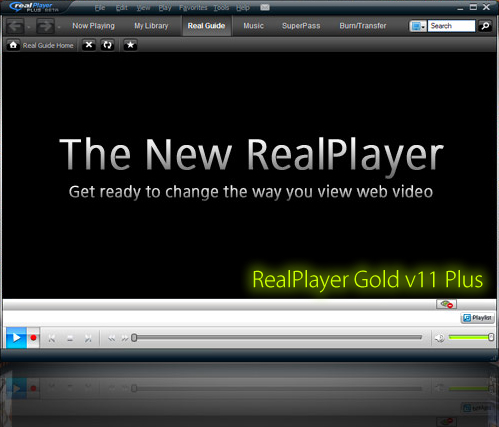
Task: Open the Burn/Transfer tab
Action: tap(363, 26)
